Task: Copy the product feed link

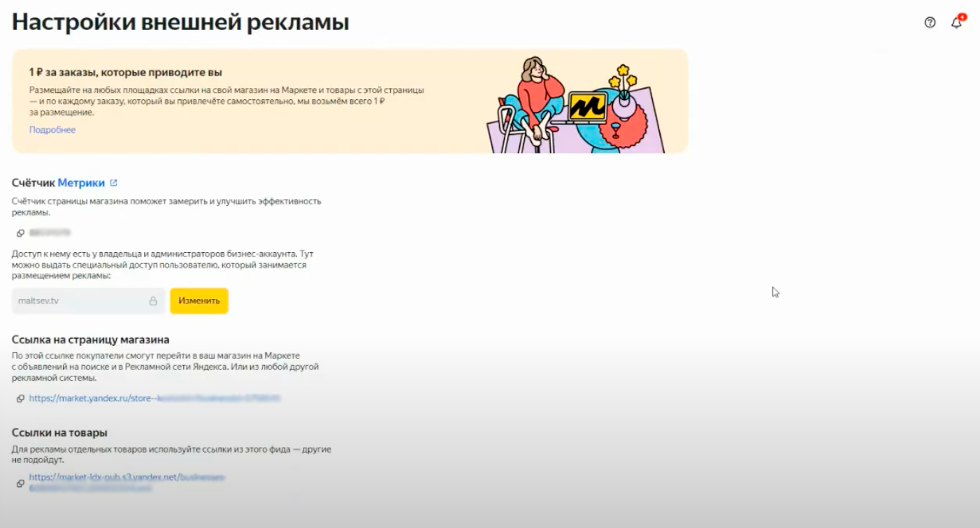Action: (21, 483)
